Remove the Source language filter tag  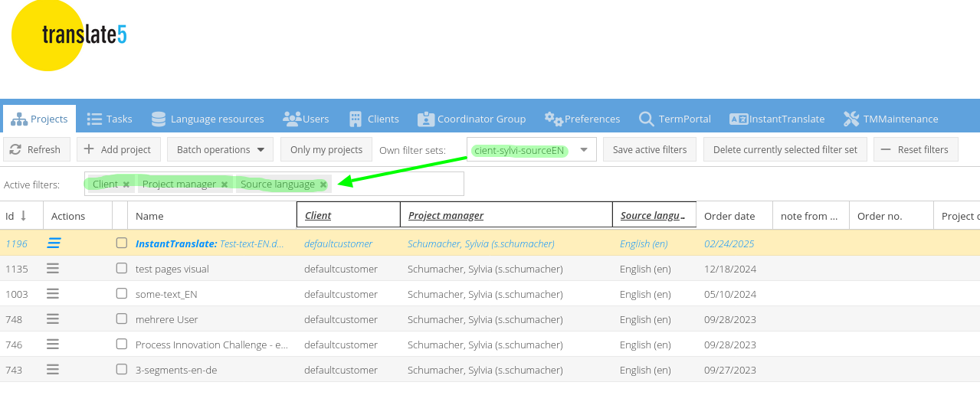tap(323, 185)
